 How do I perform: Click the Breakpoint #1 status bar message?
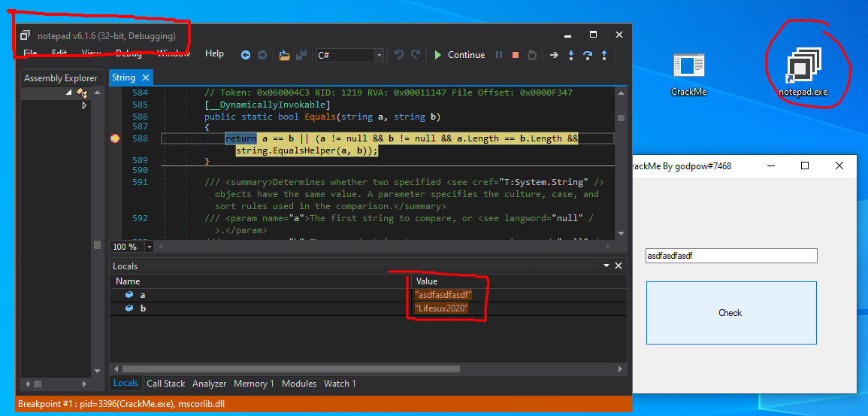(121, 405)
